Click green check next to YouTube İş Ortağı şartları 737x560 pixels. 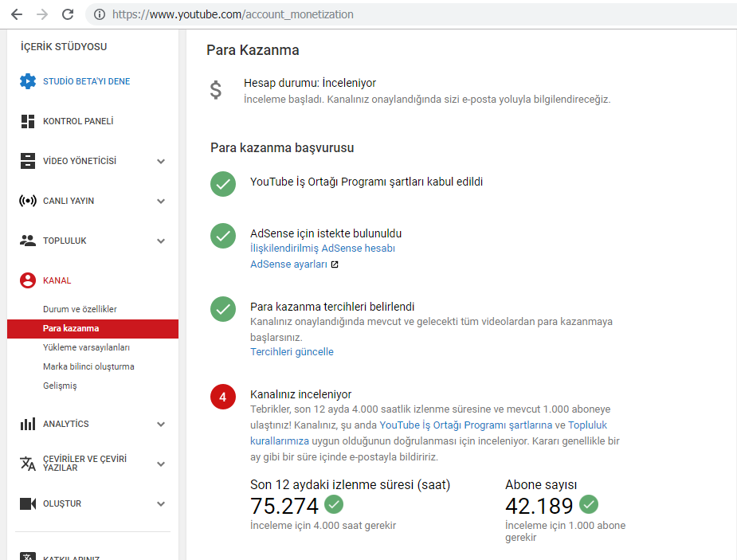[223, 184]
